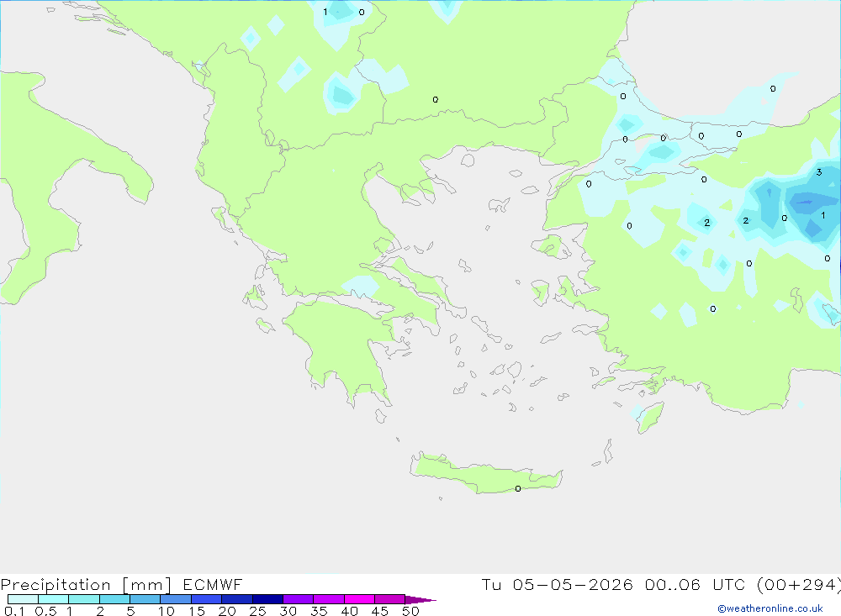Screen dimensions: 841x616
Task: Click the '0.5' legend scale label
Action: pyautogui.click(x=45, y=611)
